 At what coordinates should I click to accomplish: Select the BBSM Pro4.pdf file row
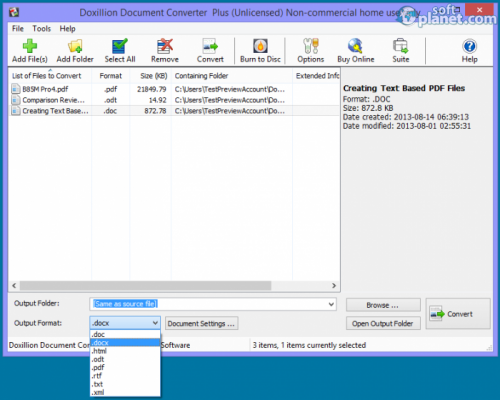pyautogui.click(x=174, y=89)
